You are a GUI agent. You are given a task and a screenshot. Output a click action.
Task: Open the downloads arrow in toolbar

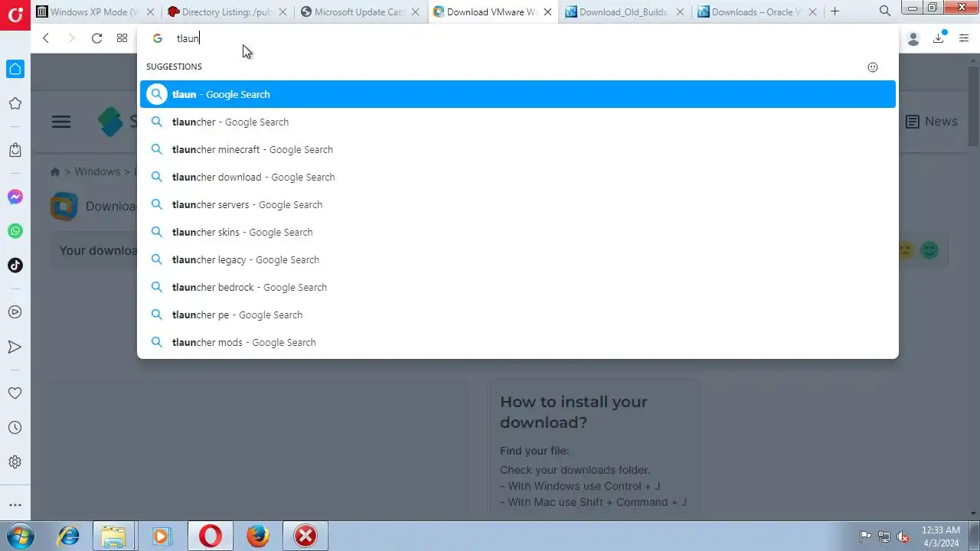pos(939,38)
